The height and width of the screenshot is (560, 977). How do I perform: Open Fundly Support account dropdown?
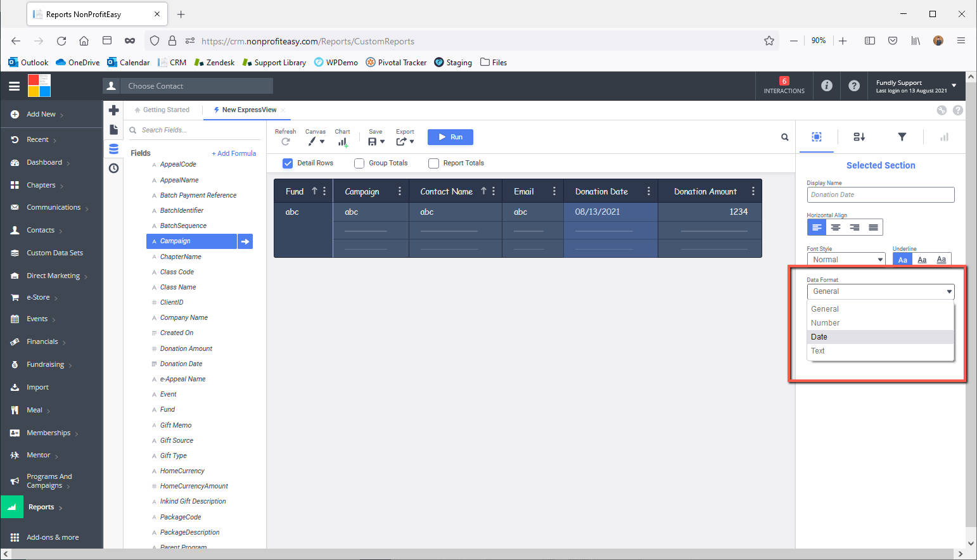pos(916,86)
